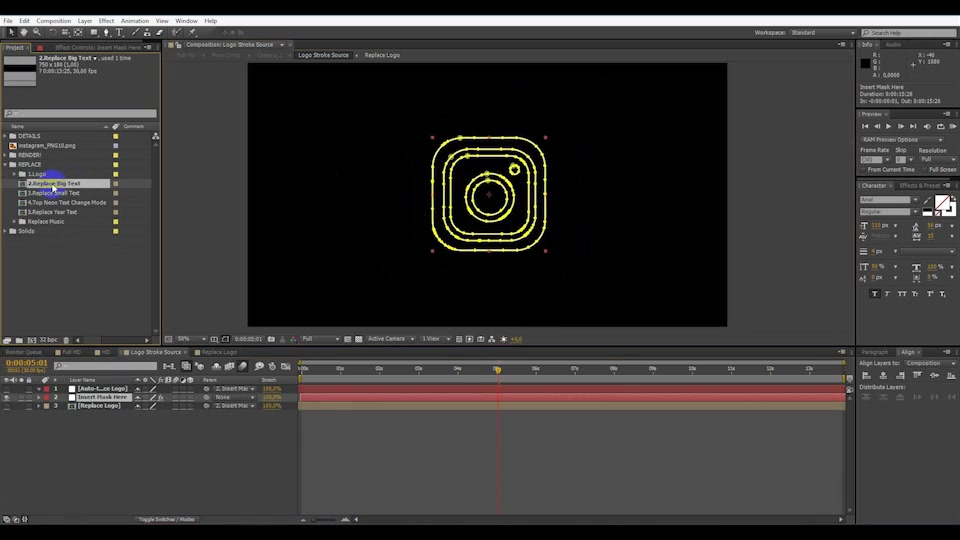The height and width of the screenshot is (540, 960).
Task: Toggle visibility eye for Insert Mask Here layer
Action: click(x=7, y=397)
